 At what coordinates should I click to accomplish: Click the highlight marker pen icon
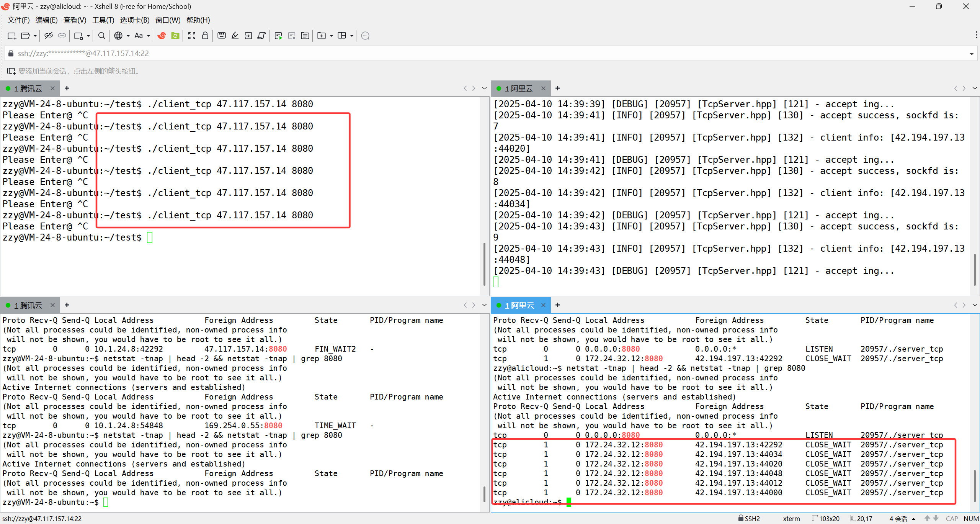(x=235, y=36)
